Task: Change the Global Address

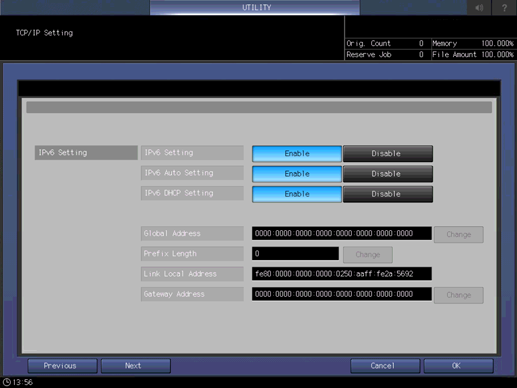Action: tap(459, 235)
